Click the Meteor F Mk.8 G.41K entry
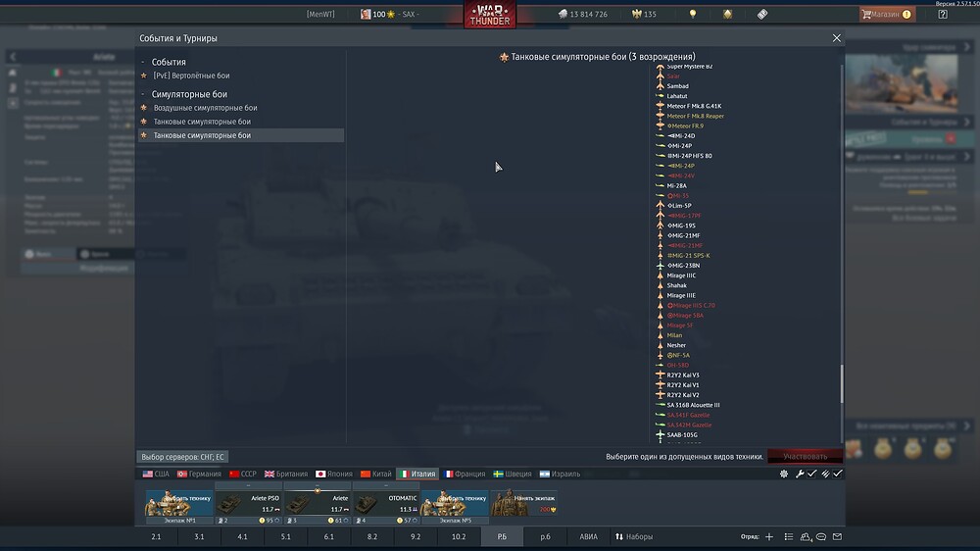Image resolution: width=980 pixels, height=551 pixels. 694,106
